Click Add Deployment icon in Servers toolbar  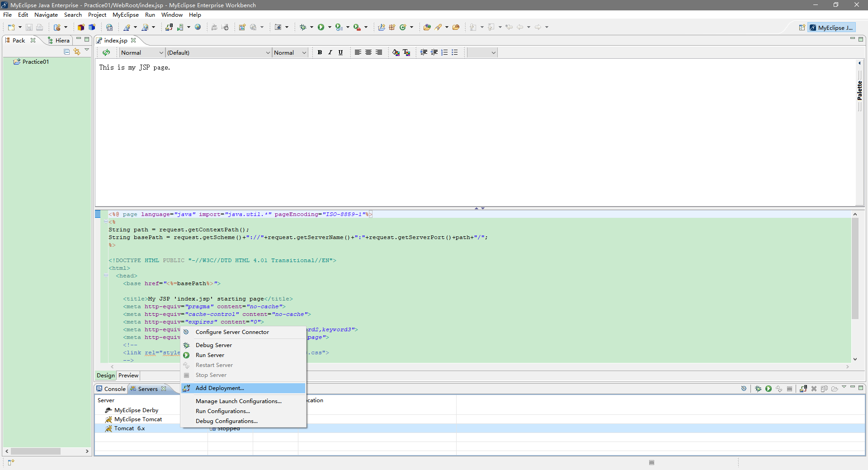pyautogui.click(x=803, y=389)
